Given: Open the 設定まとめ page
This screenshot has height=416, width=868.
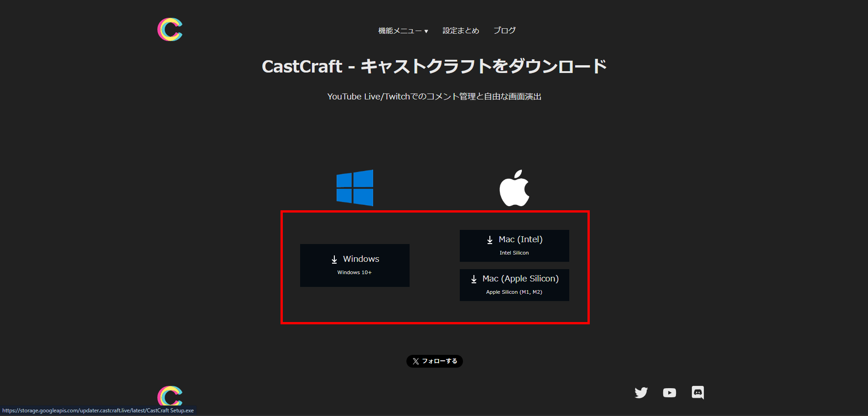Looking at the screenshot, I should [x=461, y=31].
